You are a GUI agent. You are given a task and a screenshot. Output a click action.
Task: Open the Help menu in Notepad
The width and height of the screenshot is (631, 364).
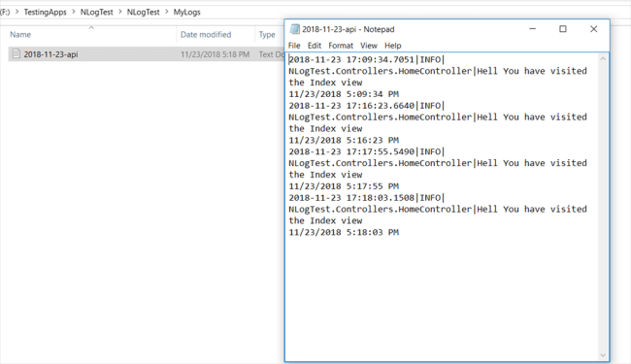(x=393, y=46)
